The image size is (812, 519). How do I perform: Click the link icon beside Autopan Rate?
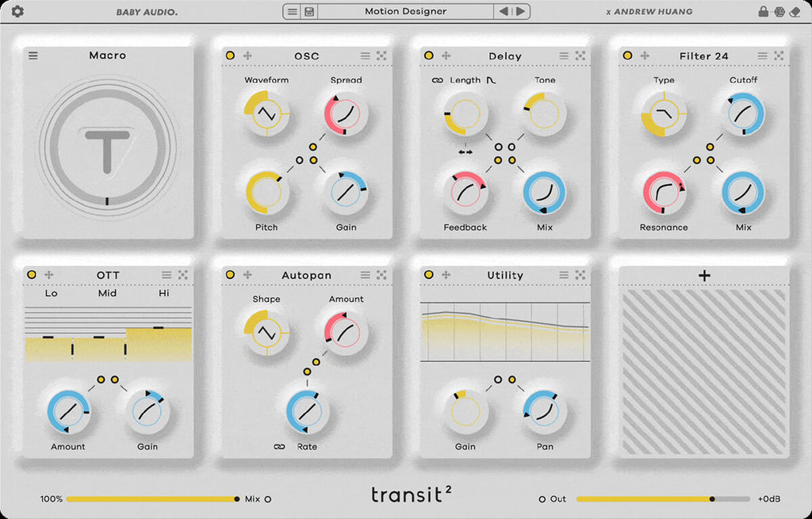pyautogui.click(x=279, y=447)
